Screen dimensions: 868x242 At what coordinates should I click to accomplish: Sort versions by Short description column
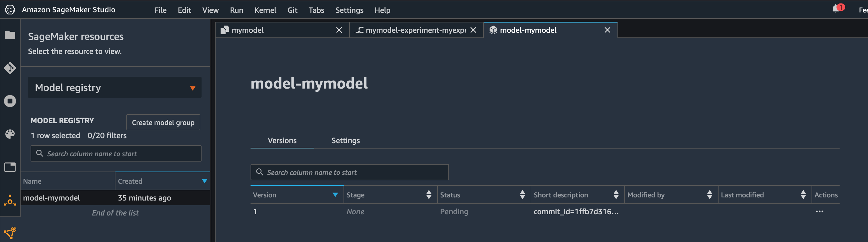click(x=578, y=195)
